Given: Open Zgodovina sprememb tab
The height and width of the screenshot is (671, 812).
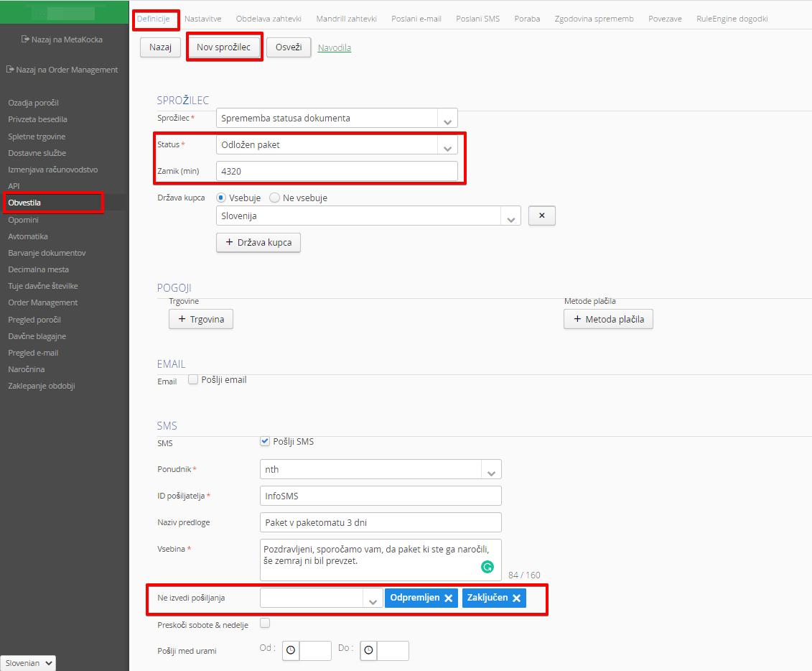Looking at the screenshot, I should coord(594,19).
